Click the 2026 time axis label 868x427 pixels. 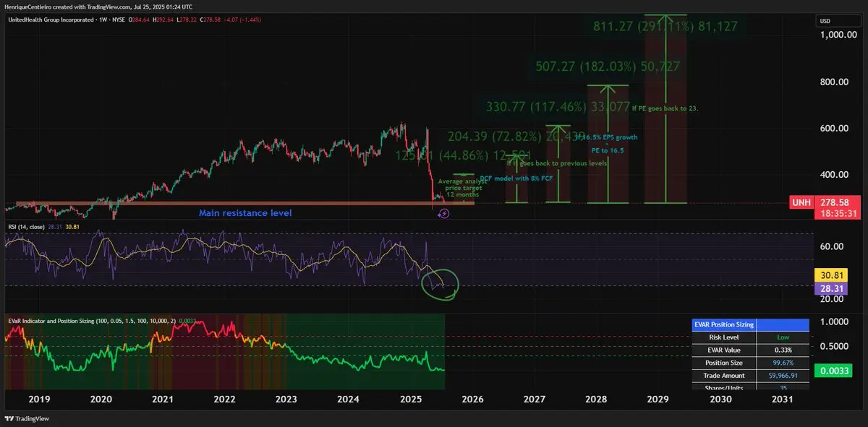pyautogui.click(x=472, y=400)
